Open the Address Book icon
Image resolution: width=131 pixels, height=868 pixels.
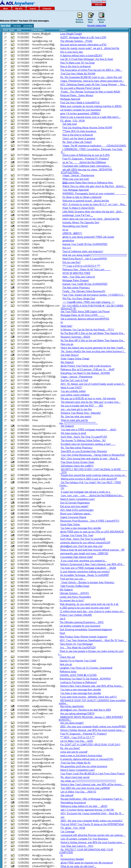coord(101,16)
